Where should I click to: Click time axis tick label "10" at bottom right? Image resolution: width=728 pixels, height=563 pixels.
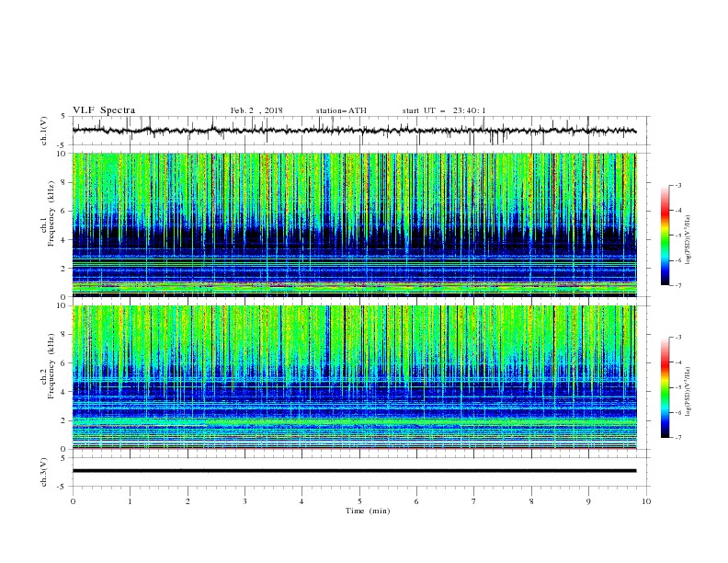click(x=646, y=501)
